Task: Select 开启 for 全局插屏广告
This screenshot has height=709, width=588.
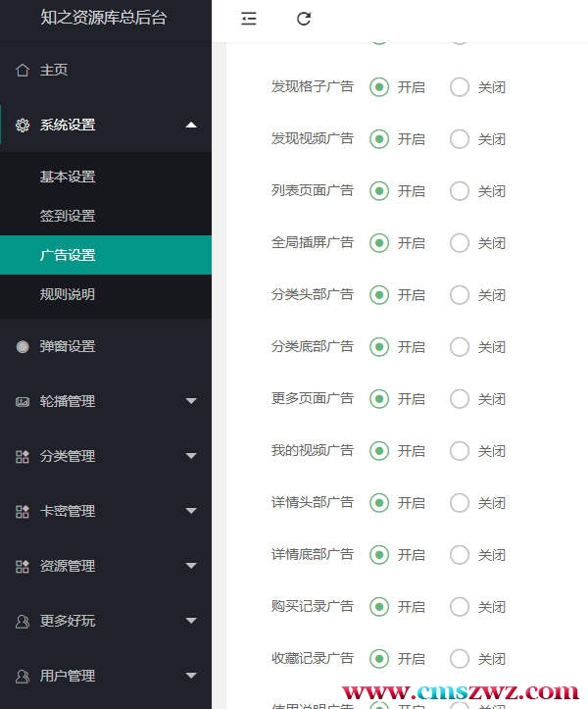Action: pyautogui.click(x=379, y=243)
